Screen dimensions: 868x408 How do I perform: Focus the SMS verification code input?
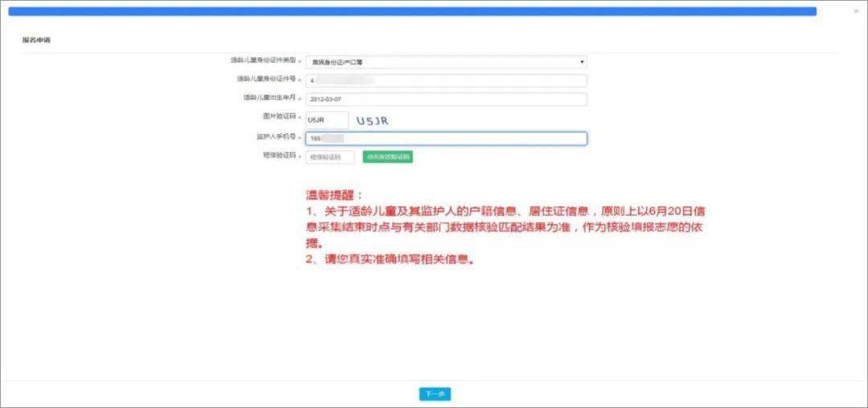click(x=330, y=157)
